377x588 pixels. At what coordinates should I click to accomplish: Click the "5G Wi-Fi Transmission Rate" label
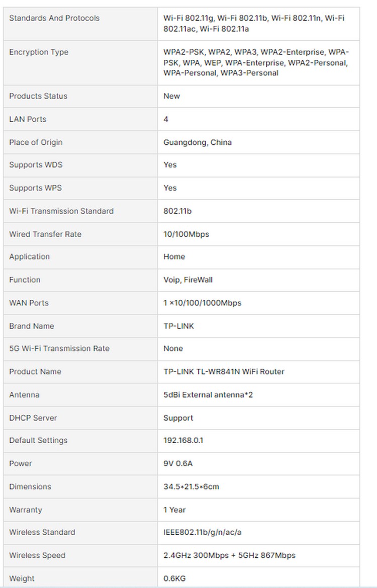(x=59, y=349)
